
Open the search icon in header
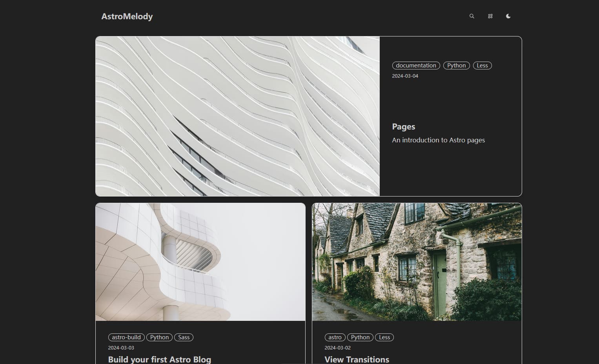[472, 16]
